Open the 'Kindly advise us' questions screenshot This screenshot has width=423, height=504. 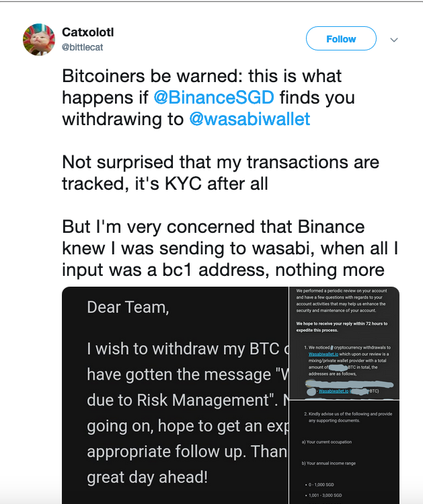(x=344, y=452)
